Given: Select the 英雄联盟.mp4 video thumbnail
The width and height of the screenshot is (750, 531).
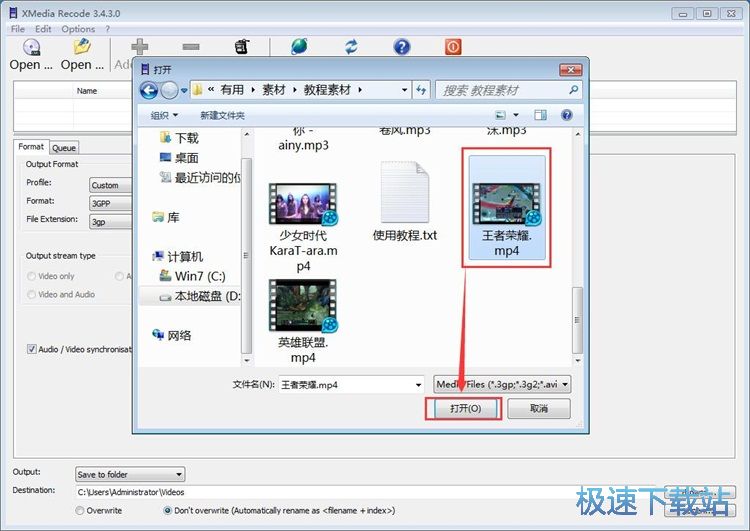Looking at the screenshot, I should pos(303,305).
